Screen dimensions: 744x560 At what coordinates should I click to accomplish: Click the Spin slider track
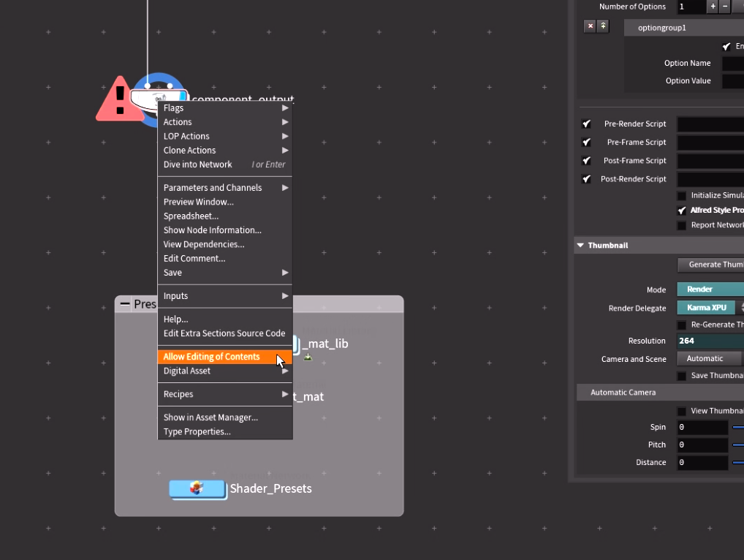coord(737,427)
